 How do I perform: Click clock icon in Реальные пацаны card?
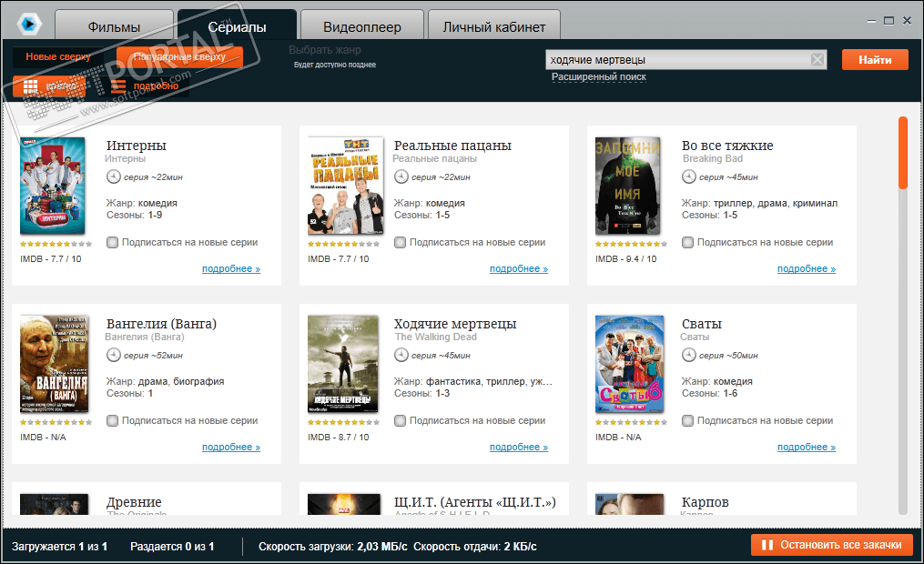[401, 176]
